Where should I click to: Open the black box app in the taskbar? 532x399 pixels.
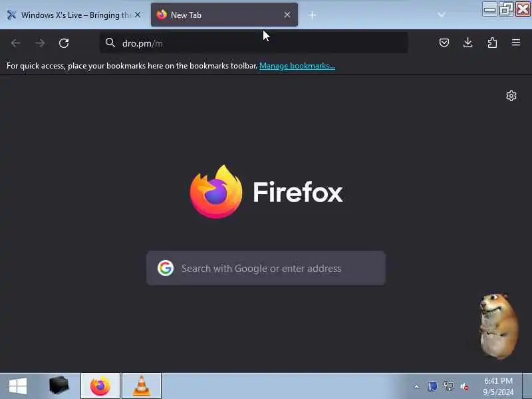(x=59, y=386)
